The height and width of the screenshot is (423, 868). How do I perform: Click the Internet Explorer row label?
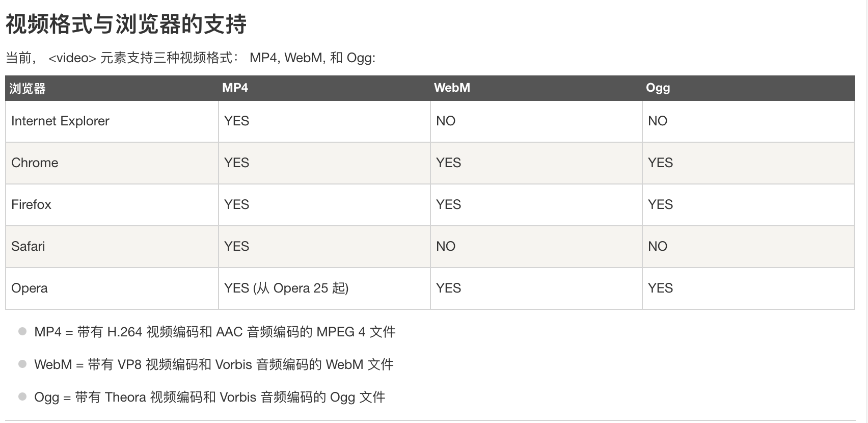60,121
